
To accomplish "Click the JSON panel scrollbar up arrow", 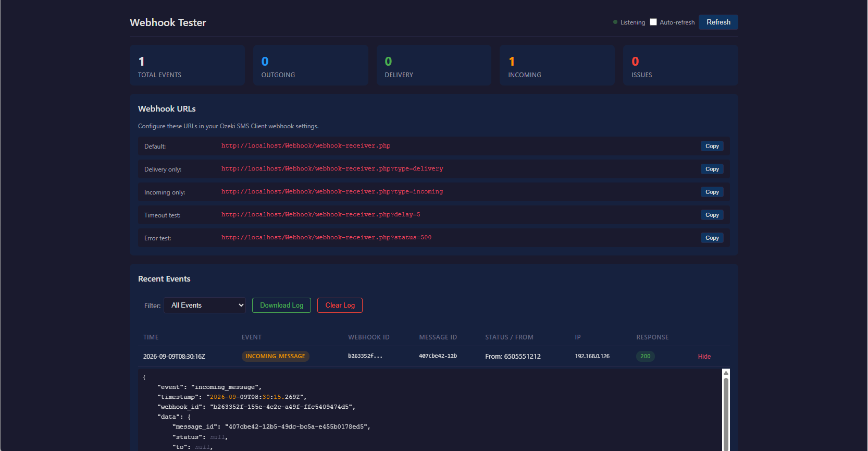I will [726, 373].
